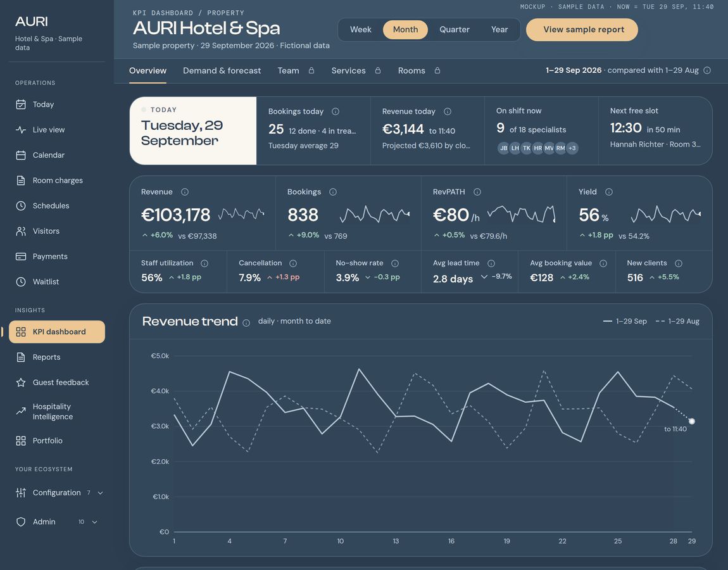Switch period to Week
The image size is (728, 570).
pos(360,30)
